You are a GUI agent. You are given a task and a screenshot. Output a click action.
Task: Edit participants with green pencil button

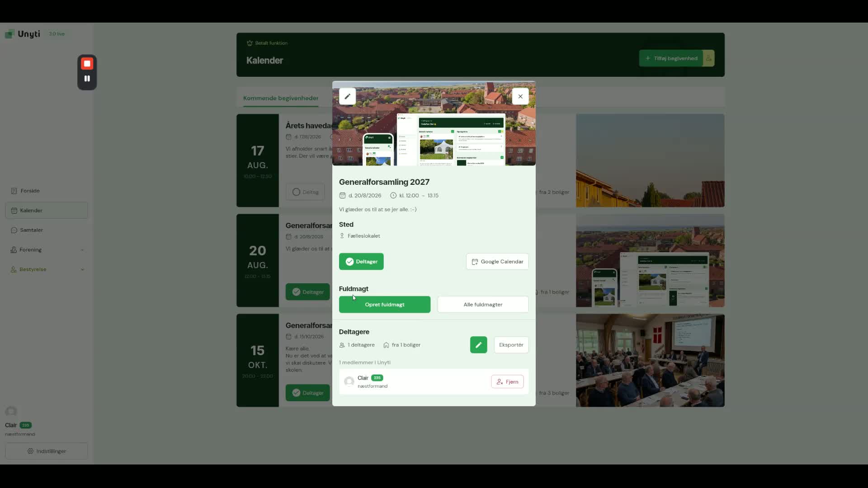(x=478, y=345)
